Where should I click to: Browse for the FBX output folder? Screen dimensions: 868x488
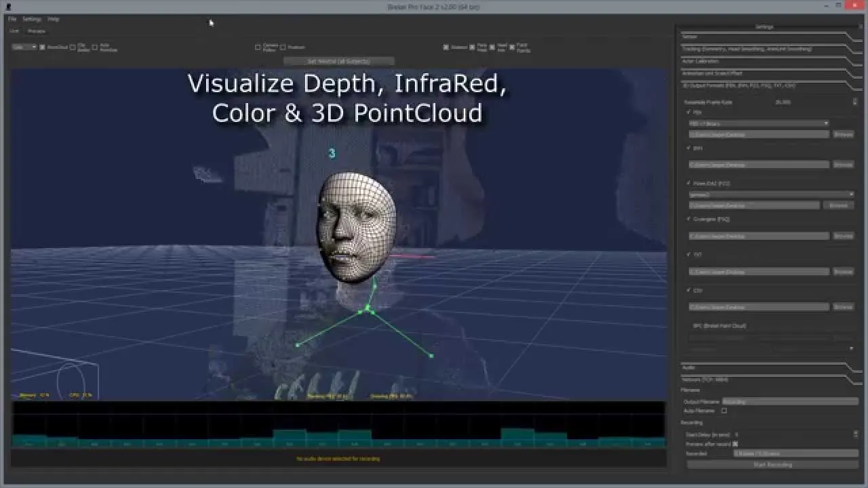tap(843, 134)
